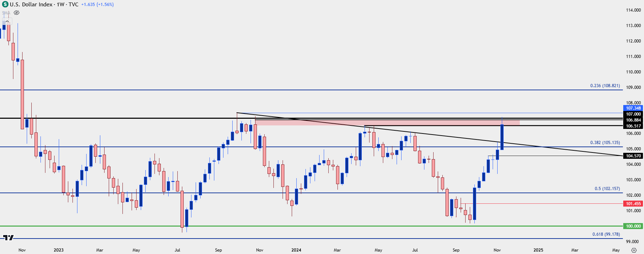
Task: Click the 106.884 price level label
Action: click(x=633, y=120)
